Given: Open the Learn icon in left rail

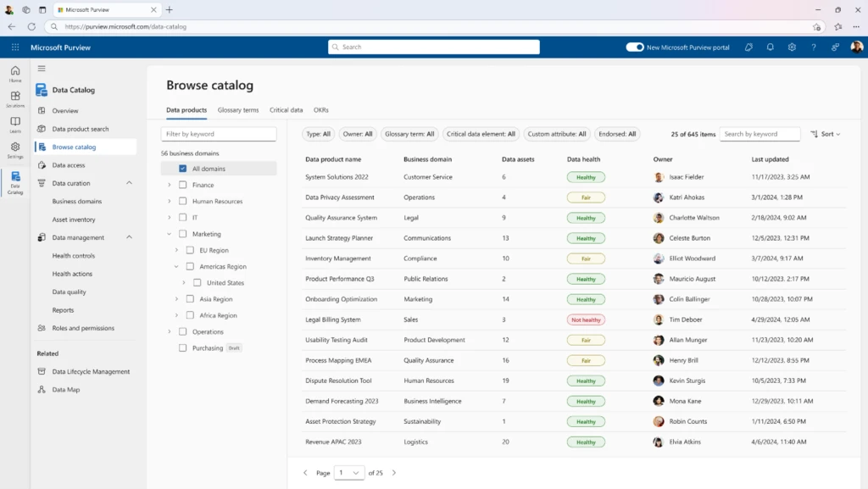Looking at the screenshot, I should pyautogui.click(x=14, y=119).
